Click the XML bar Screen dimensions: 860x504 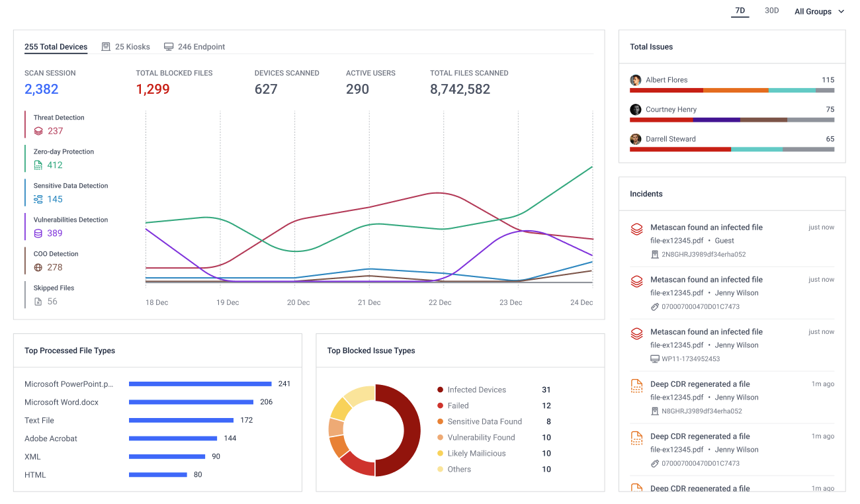167,456
